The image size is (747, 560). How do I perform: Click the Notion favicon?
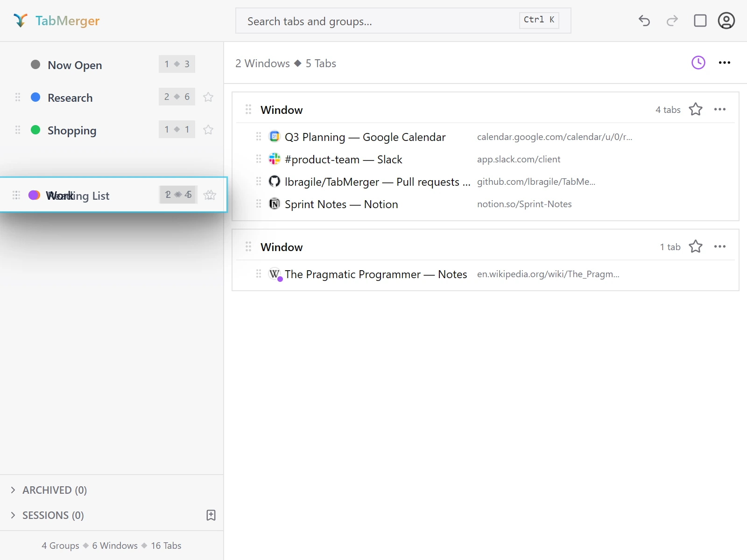coord(275,203)
